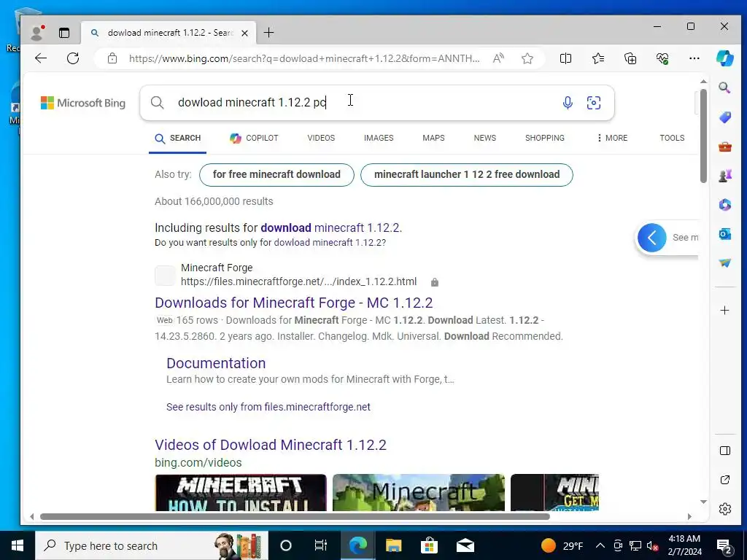Open File Explorer from the taskbar
This screenshot has height=560, width=747.
393,545
